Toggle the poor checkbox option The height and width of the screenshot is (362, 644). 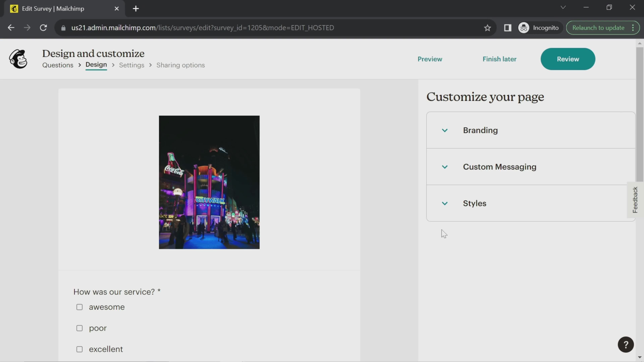(x=80, y=328)
